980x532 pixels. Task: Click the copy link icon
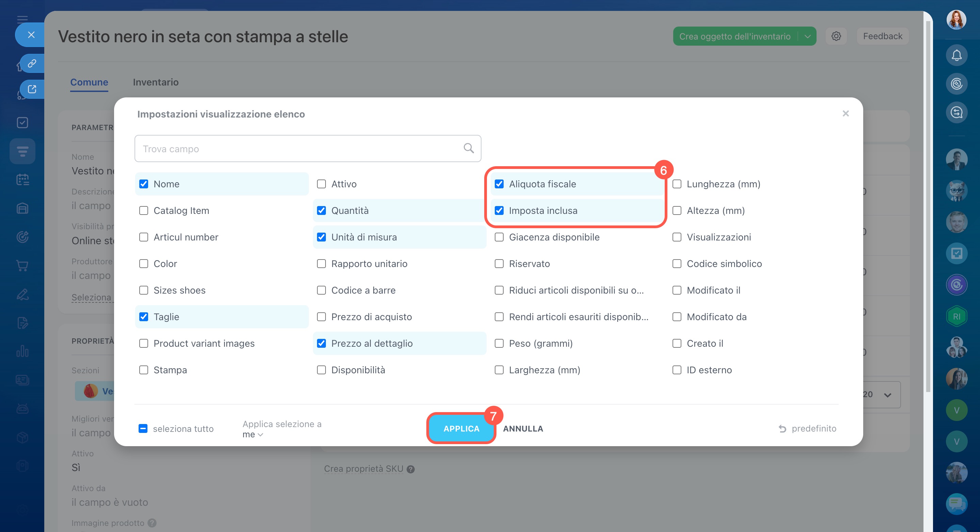[x=32, y=63]
